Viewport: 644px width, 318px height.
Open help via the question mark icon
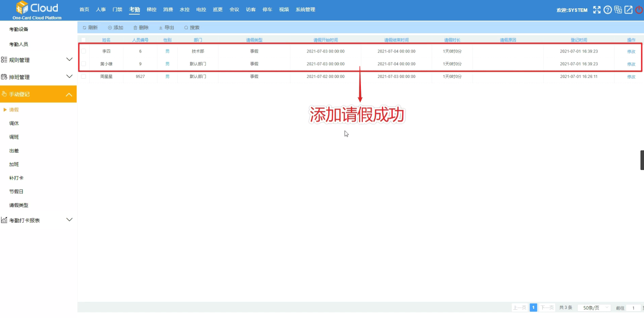[607, 10]
